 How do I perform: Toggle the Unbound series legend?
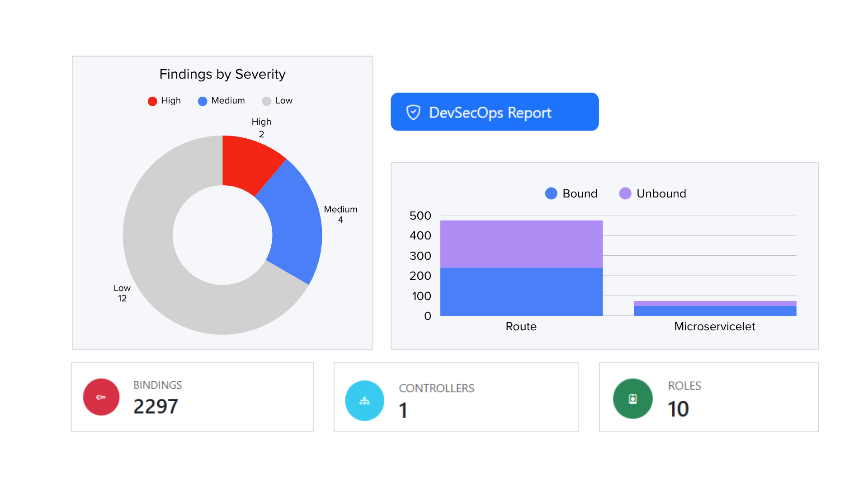(652, 193)
